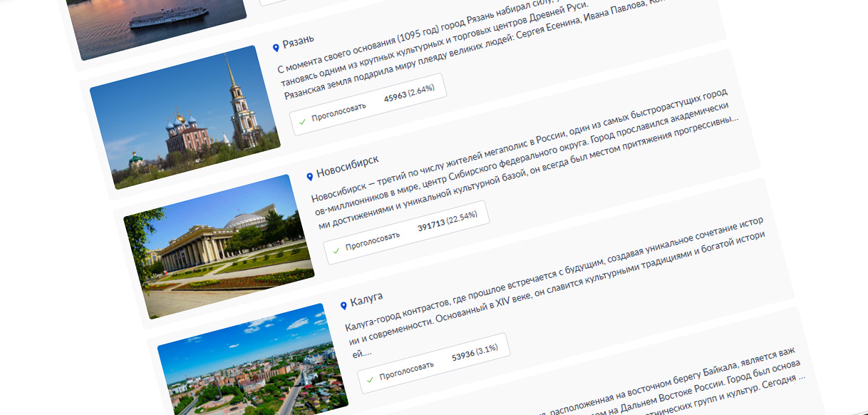Vote for Новосибирск using the Проголосовать label
The width and height of the screenshot is (868, 415).
click(x=372, y=241)
